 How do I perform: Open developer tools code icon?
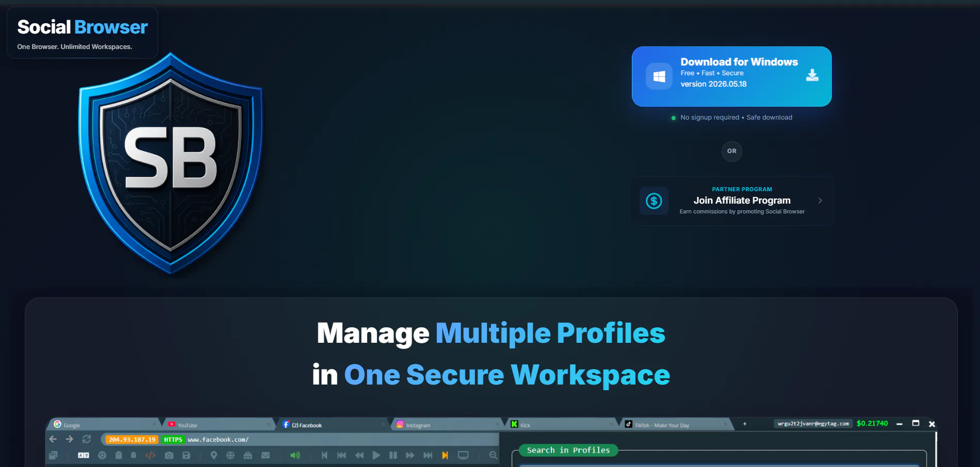(x=151, y=455)
